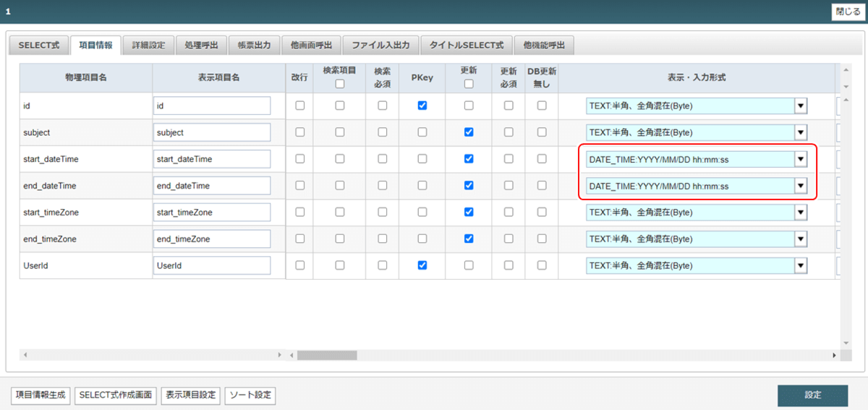Check 検索項目 for the subject row
The width and height of the screenshot is (868, 410).
click(x=339, y=132)
